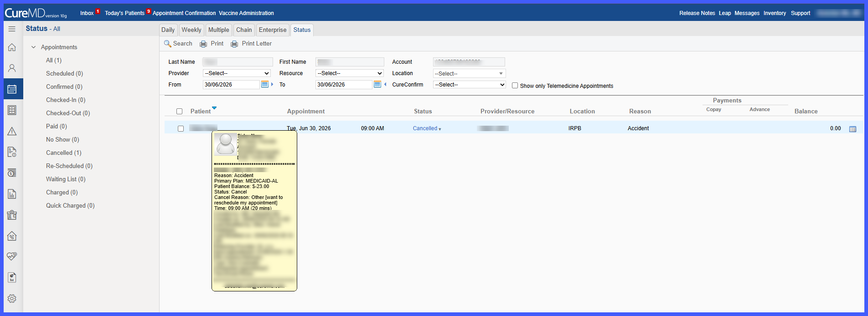Click the From date field
This screenshot has width=868, height=316.
(x=231, y=85)
